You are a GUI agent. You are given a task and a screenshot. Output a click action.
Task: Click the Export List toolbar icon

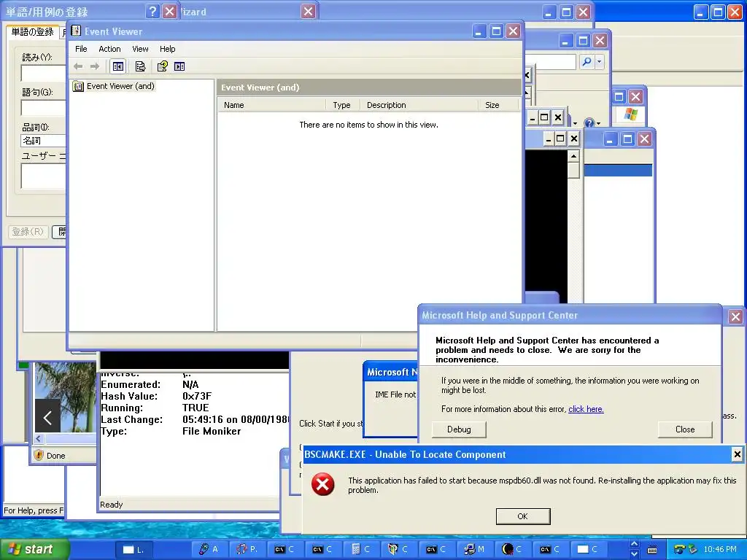(140, 66)
